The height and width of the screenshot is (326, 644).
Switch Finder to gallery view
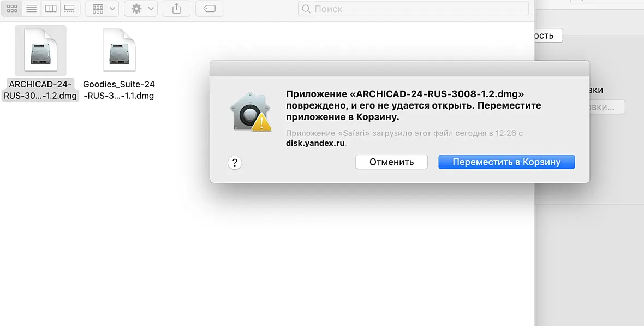pos(70,9)
